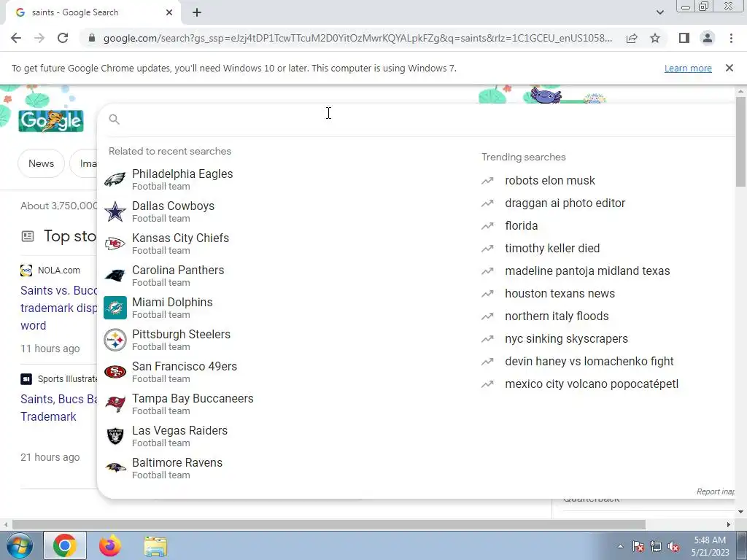Click the Las Vegas Raiders logo

[115, 436]
